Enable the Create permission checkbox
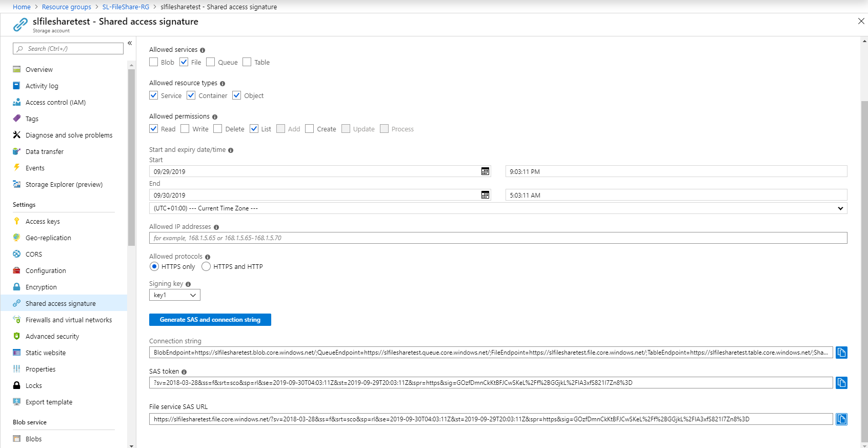Screen dimensions: 868x448 309,129
